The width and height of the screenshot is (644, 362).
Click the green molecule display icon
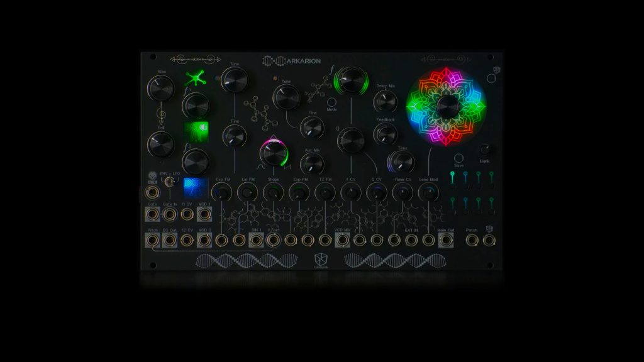196,80
